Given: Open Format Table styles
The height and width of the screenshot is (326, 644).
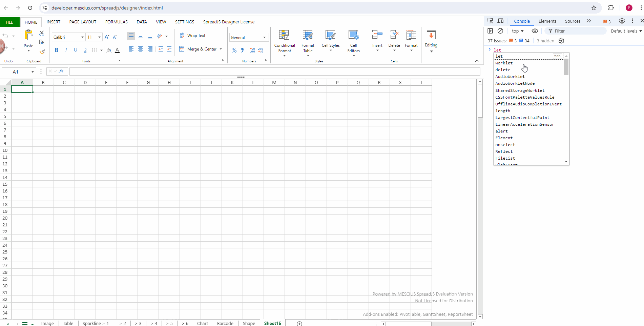Looking at the screenshot, I should coord(308,43).
